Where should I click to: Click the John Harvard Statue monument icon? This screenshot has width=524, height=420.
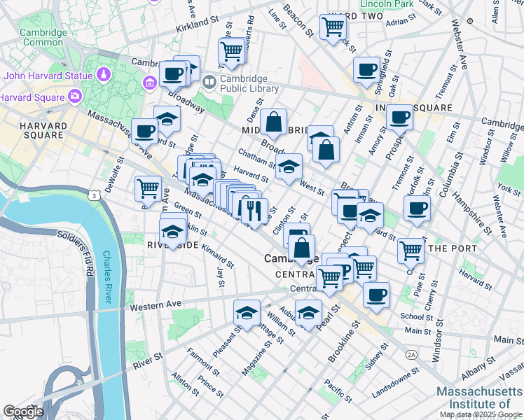pos(104,74)
